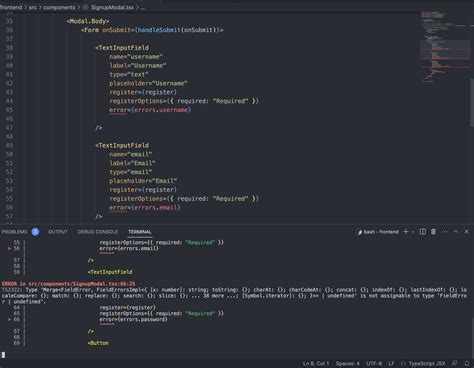Click the code minimap overview

point(445,47)
